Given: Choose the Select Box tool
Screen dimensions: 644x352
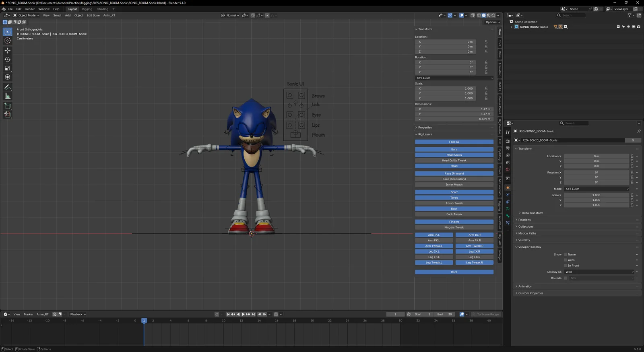Looking at the screenshot, I should 8,31.
